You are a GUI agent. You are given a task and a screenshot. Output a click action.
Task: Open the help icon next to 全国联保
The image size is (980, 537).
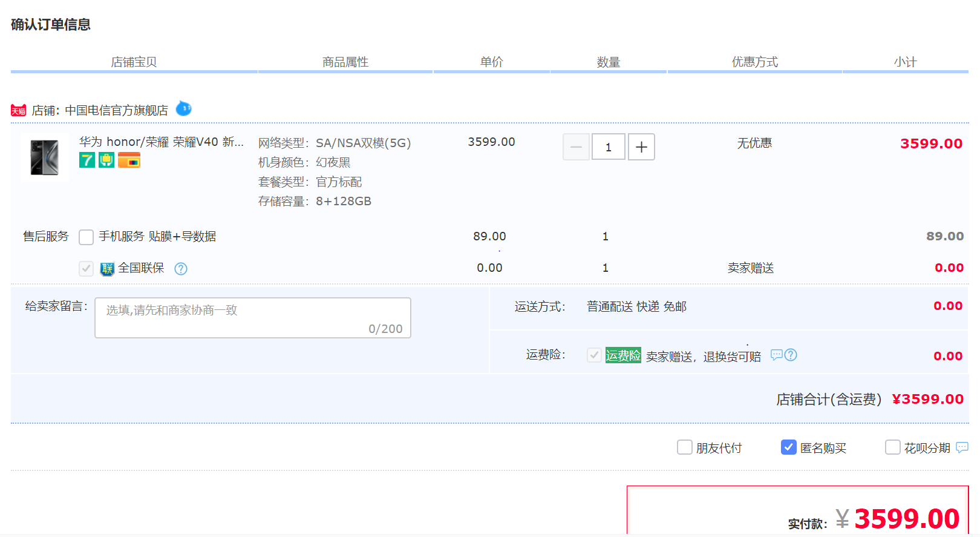[x=181, y=269]
